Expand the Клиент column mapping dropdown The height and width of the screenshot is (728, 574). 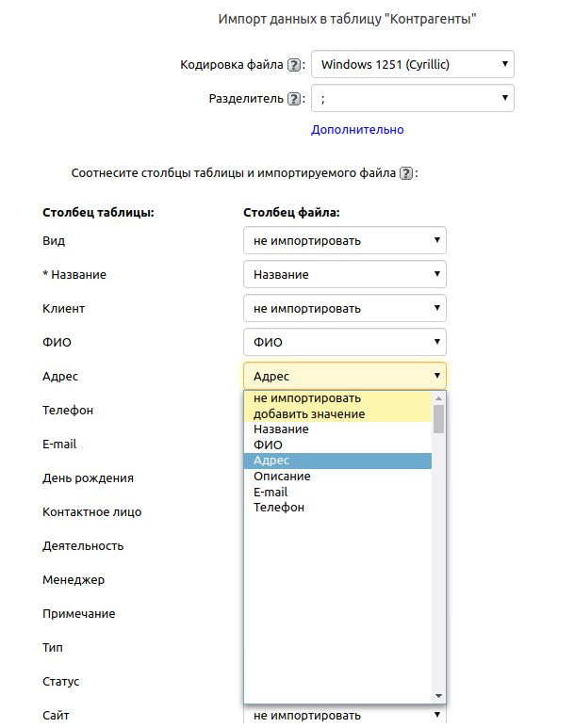click(344, 309)
